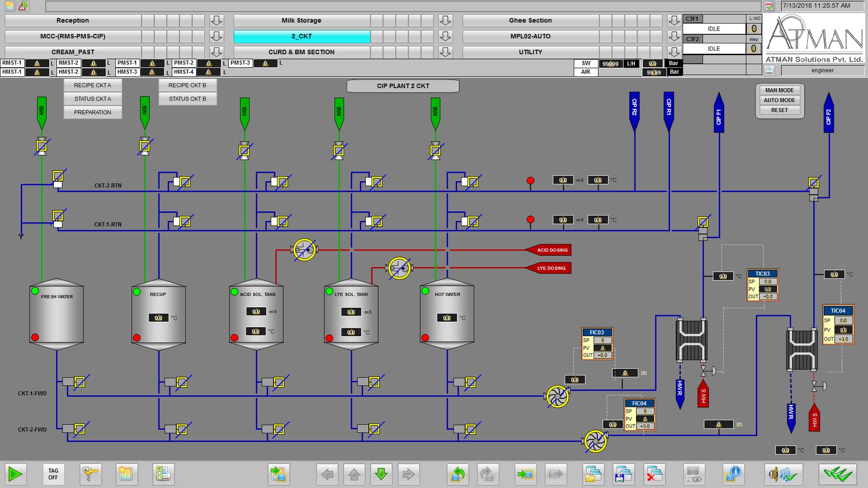Click the info screen icon

point(733,474)
